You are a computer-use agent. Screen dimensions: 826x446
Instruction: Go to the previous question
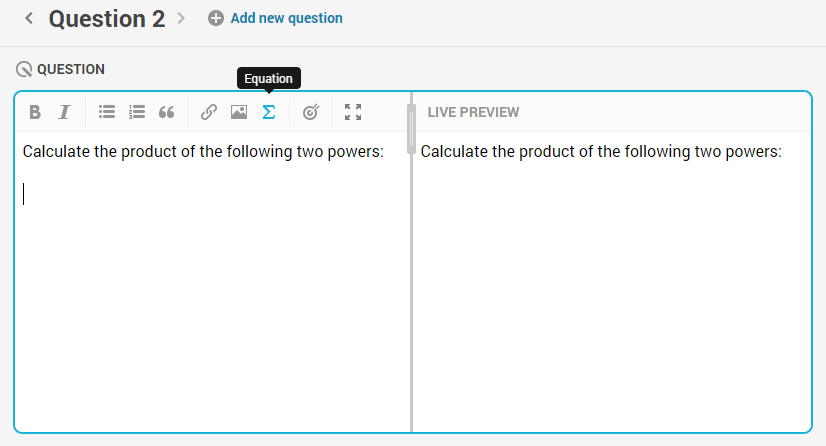click(x=29, y=18)
